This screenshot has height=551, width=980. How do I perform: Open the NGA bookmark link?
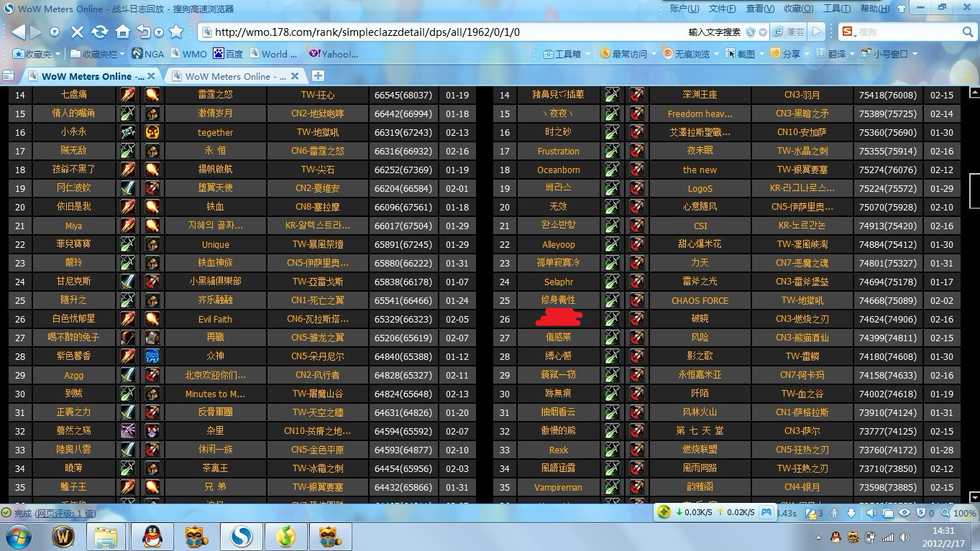(x=148, y=54)
